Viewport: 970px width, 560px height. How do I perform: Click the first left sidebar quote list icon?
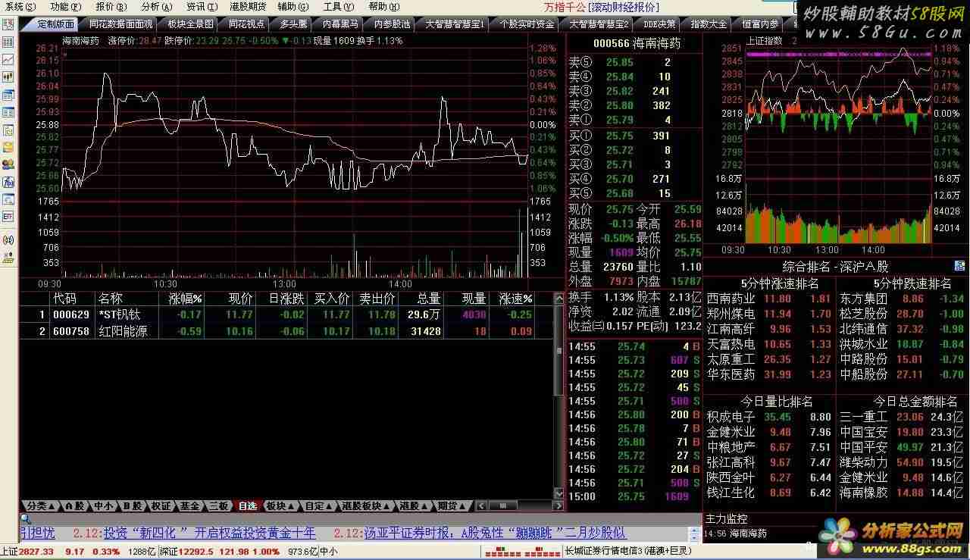(x=8, y=24)
